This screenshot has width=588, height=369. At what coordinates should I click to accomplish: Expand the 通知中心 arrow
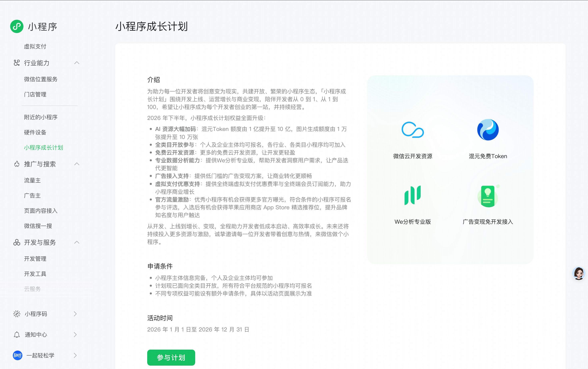click(x=75, y=335)
